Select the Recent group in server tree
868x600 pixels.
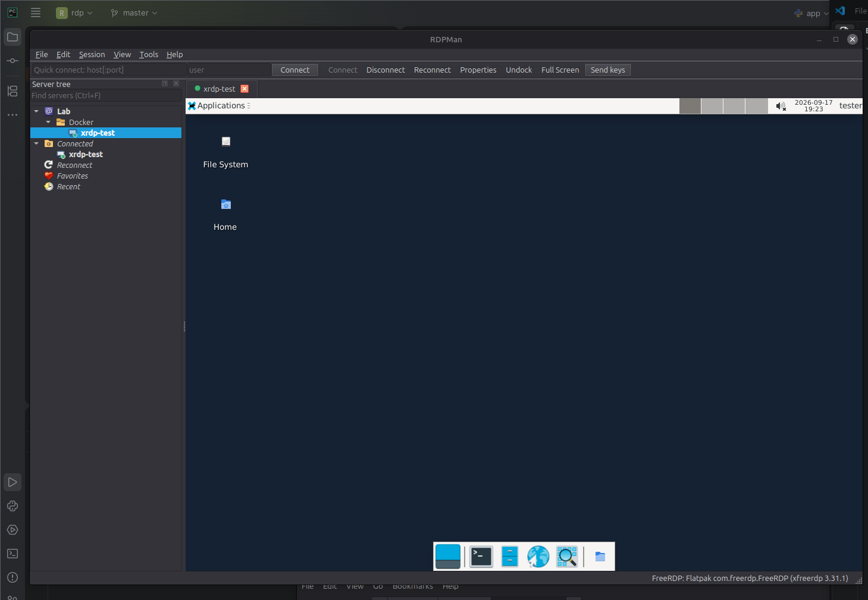(x=68, y=186)
